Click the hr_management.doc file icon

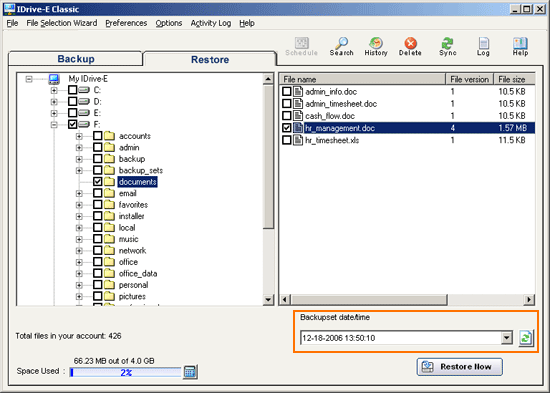tap(298, 128)
